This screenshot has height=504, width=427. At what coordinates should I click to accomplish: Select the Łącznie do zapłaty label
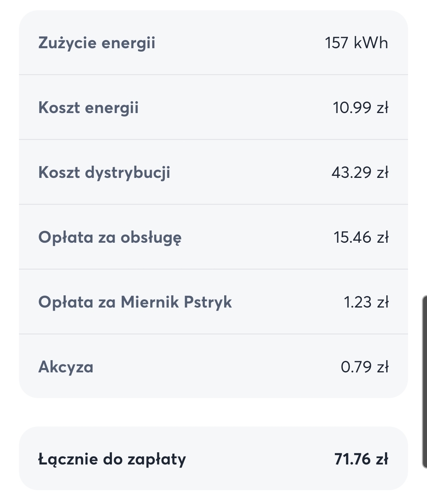click(x=112, y=459)
